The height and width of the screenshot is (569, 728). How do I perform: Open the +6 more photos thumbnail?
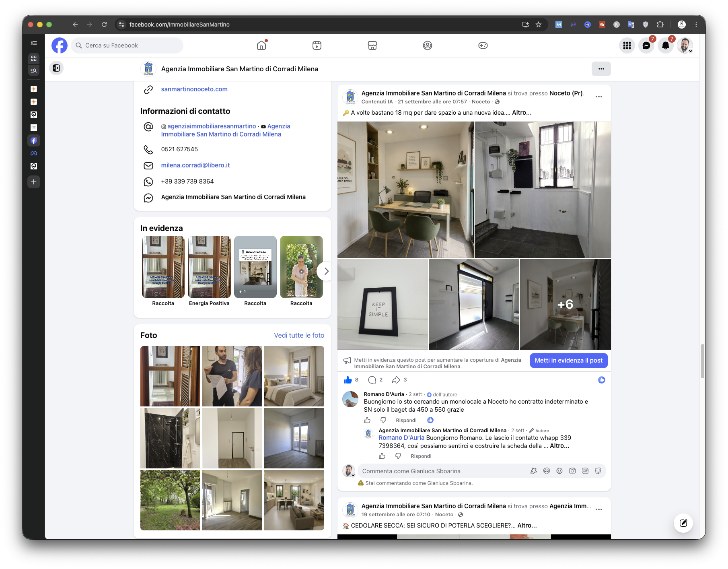click(565, 304)
